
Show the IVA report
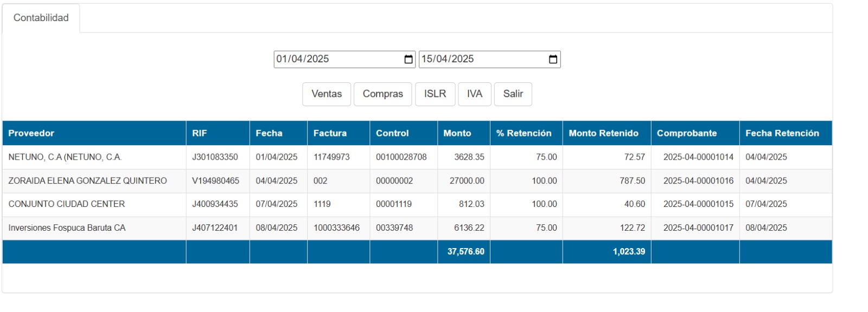point(474,94)
